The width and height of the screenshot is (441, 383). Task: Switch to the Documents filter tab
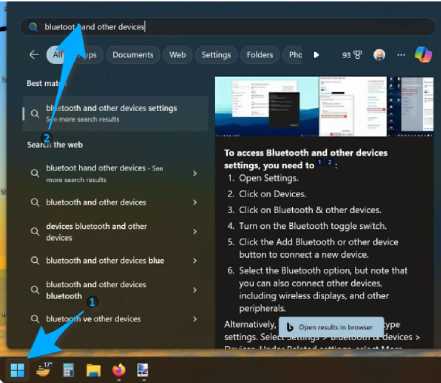[133, 55]
